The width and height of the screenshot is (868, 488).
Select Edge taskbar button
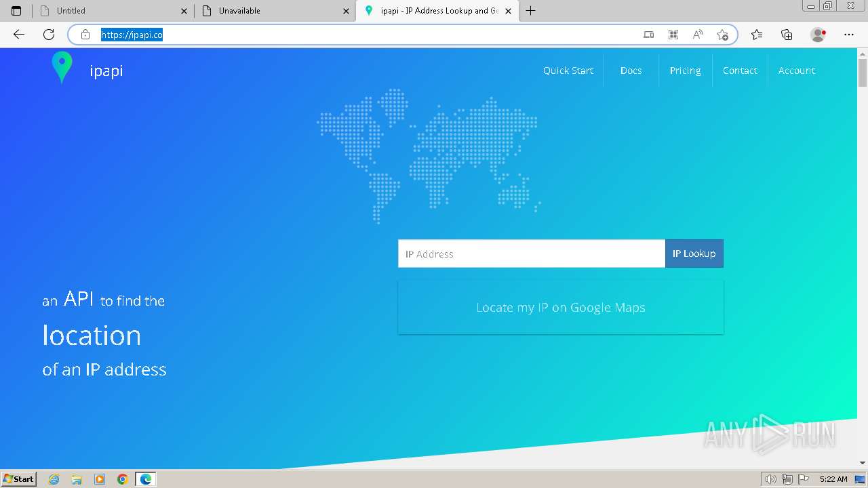tap(146, 479)
